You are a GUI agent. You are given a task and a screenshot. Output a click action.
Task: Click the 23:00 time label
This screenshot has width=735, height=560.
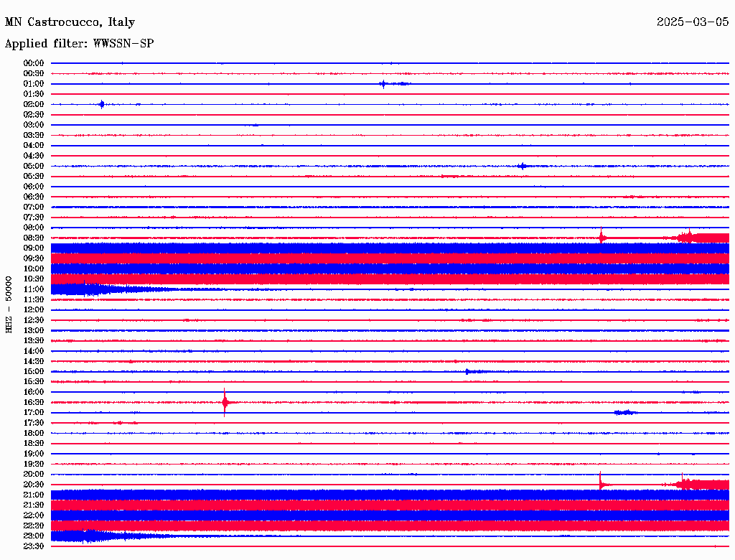tap(33, 536)
